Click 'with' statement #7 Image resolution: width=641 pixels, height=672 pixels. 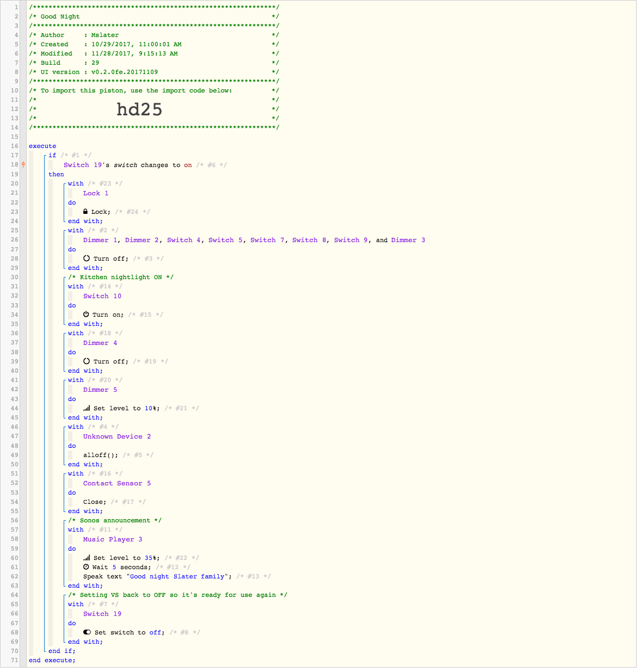(x=76, y=604)
